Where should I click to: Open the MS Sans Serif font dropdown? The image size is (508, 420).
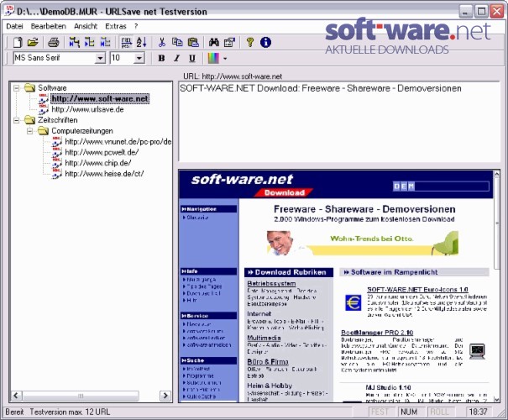[100, 58]
